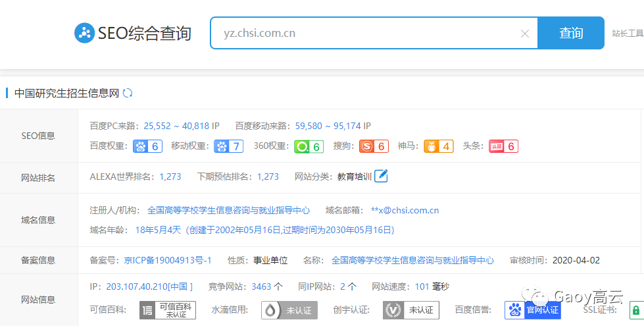Click the 可信百科 未认证 badge
The height and width of the screenshot is (326, 644).
click(x=168, y=310)
